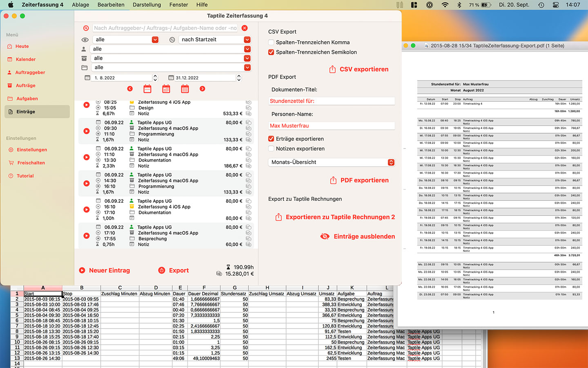Click Neuer Eintrag button
The image size is (588, 368).
104,270
